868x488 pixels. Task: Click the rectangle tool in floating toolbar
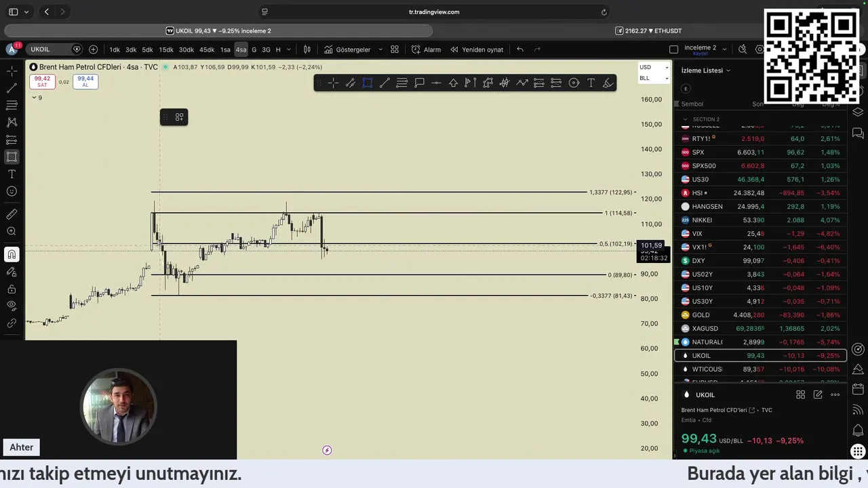point(368,83)
